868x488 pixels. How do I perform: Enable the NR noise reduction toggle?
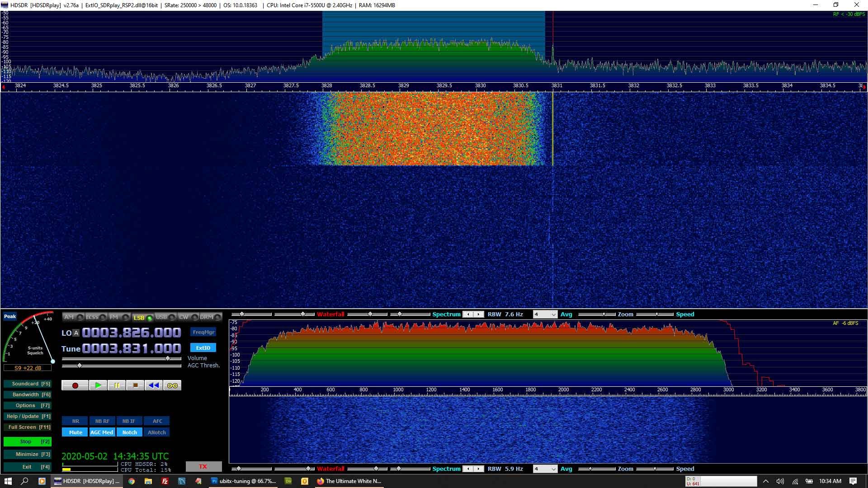point(75,421)
